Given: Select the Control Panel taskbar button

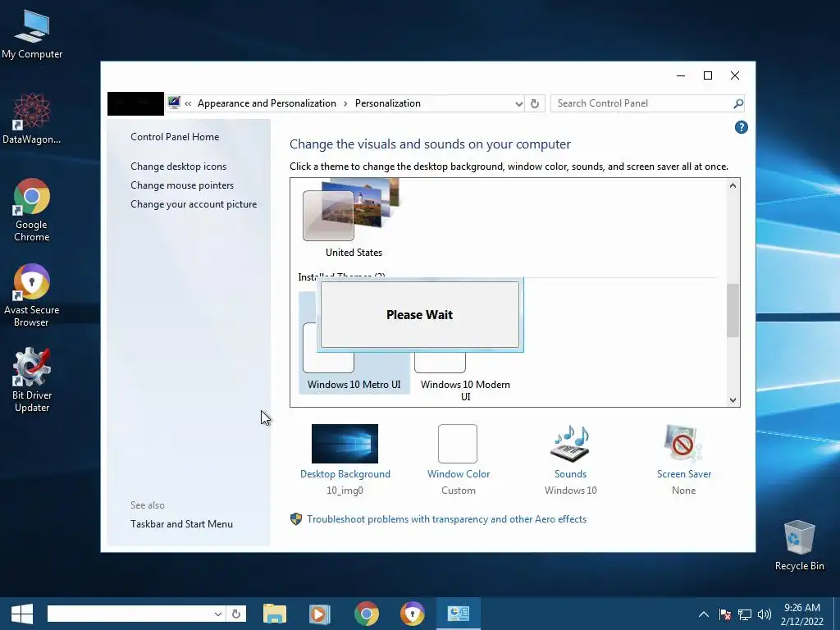Looking at the screenshot, I should pyautogui.click(x=458, y=614).
